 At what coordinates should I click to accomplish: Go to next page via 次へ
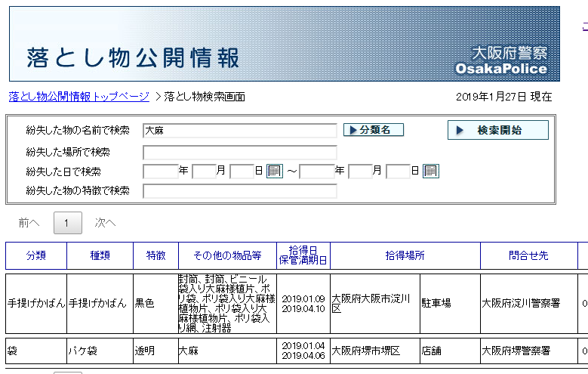[x=105, y=223]
